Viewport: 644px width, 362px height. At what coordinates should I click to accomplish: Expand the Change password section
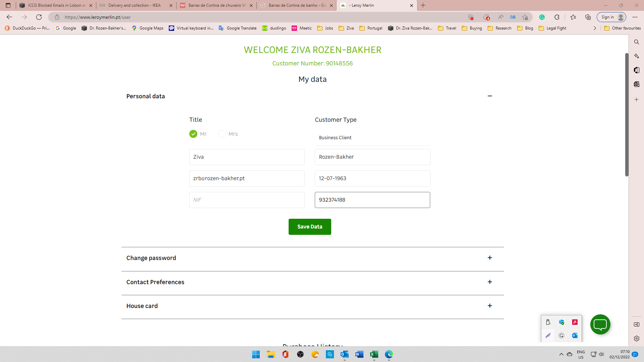pyautogui.click(x=490, y=258)
